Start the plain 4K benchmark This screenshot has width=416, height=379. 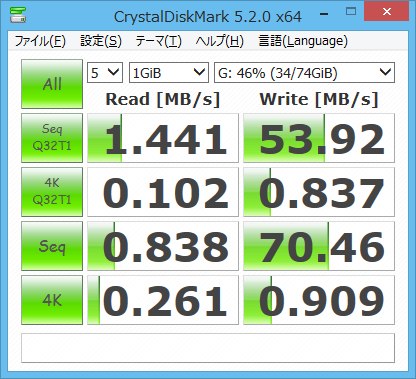coord(52,300)
